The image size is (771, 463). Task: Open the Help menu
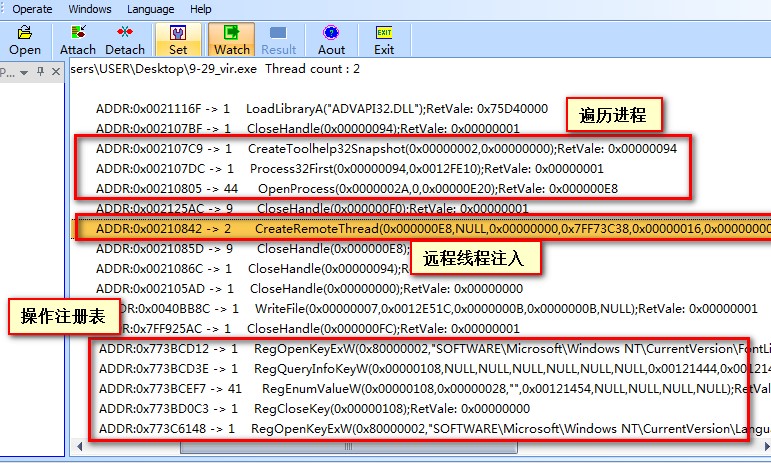pos(201,9)
